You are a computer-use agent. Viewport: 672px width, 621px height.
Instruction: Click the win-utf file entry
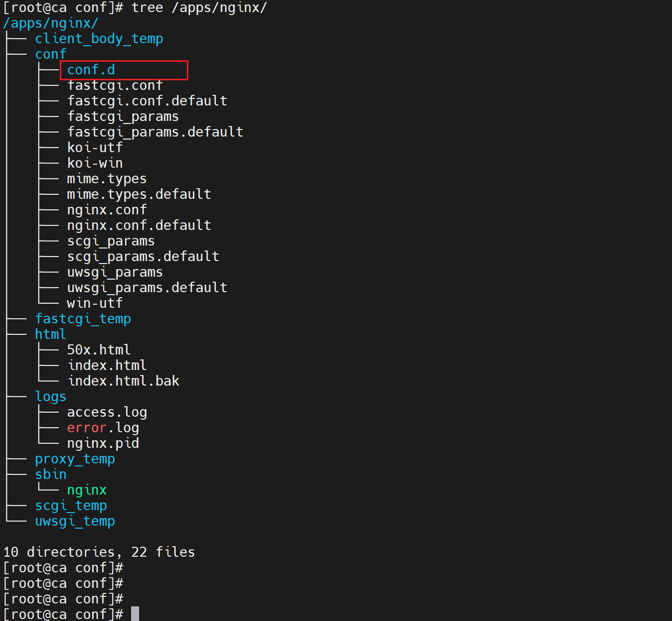click(95, 303)
